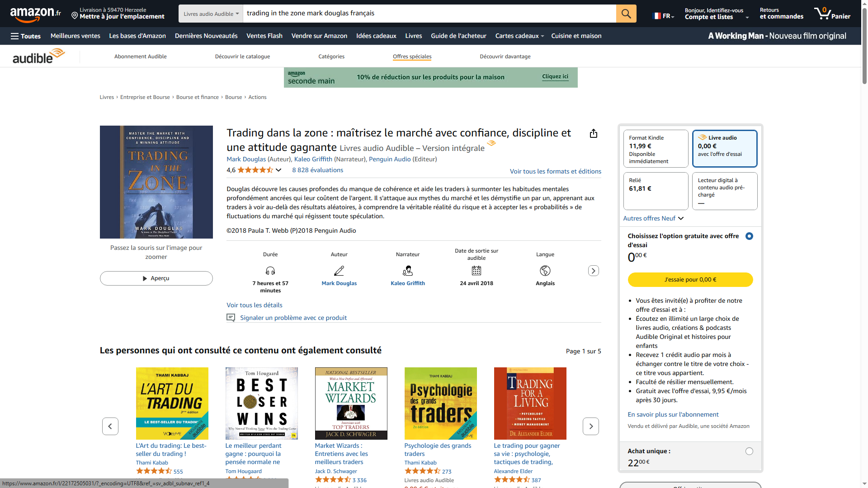Expand Autres offres Neuf
868x488 pixels.
point(653,218)
